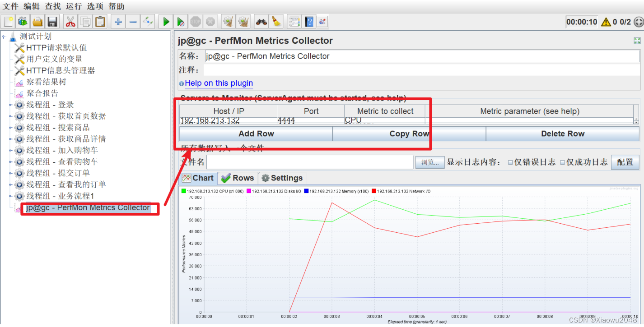
Task: Click the green maximize-panel icon
Action: click(x=637, y=41)
